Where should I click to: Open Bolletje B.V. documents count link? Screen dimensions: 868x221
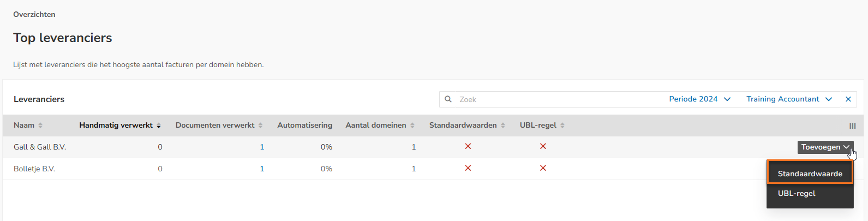point(262,169)
